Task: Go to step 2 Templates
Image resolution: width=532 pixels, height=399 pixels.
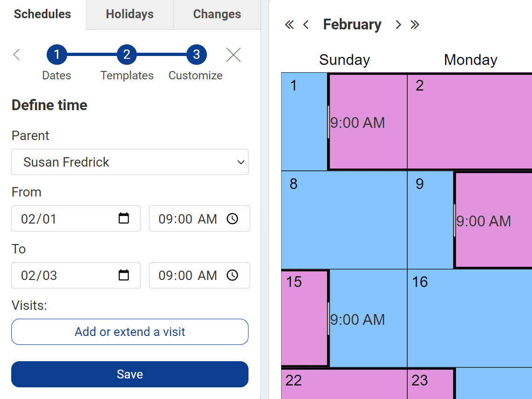Action: pos(127,55)
